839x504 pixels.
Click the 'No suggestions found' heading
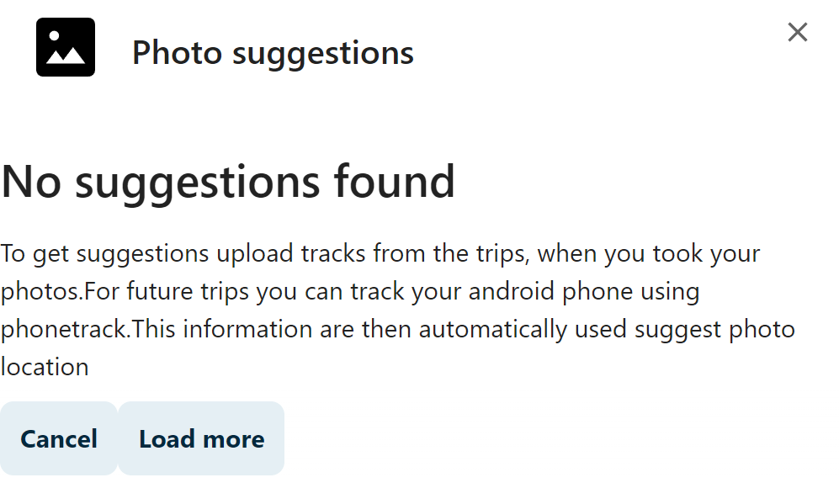coord(228,182)
